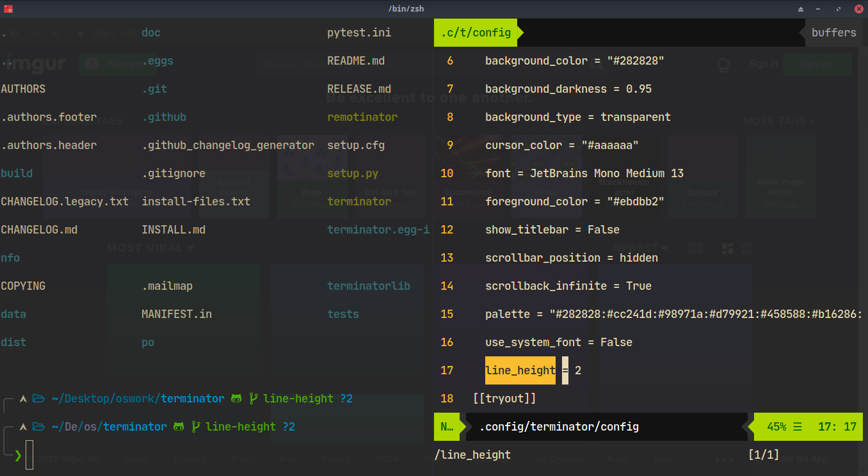Click the lines icon next to 45% in the status bar
This screenshot has height=476, width=868.
pos(798,427)
